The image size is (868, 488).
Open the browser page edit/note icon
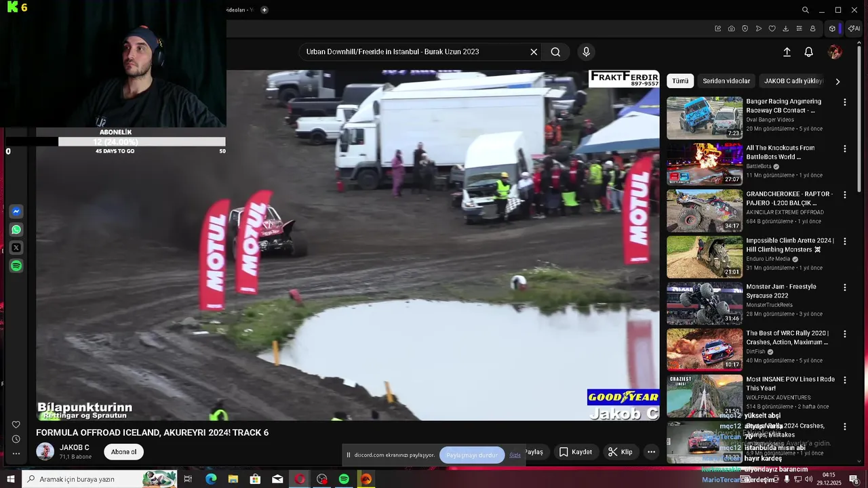point(717,28)
